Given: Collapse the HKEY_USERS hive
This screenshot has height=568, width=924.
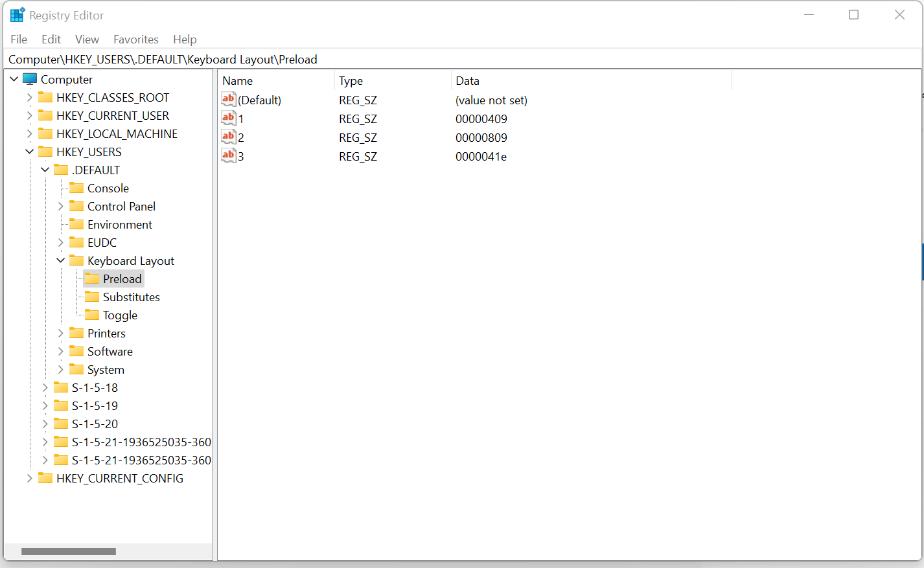Looking at the screenshot, I should pos(30,152).
